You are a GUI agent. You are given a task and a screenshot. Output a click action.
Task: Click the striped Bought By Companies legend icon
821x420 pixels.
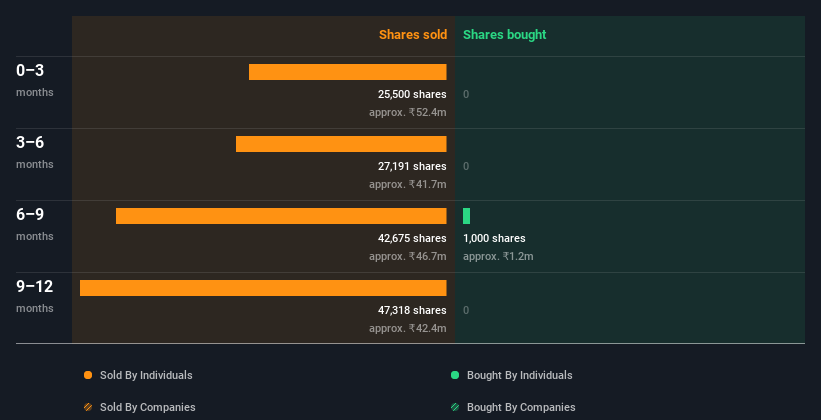[x=455, y=407]
